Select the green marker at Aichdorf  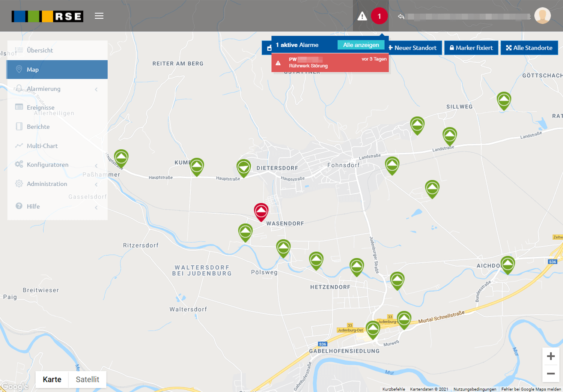click(x=507, y=265)
